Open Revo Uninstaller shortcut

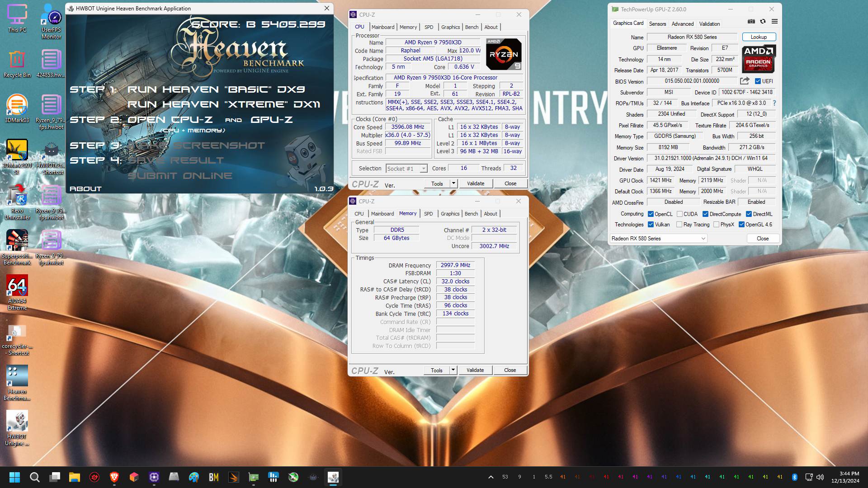pos(17,202)
